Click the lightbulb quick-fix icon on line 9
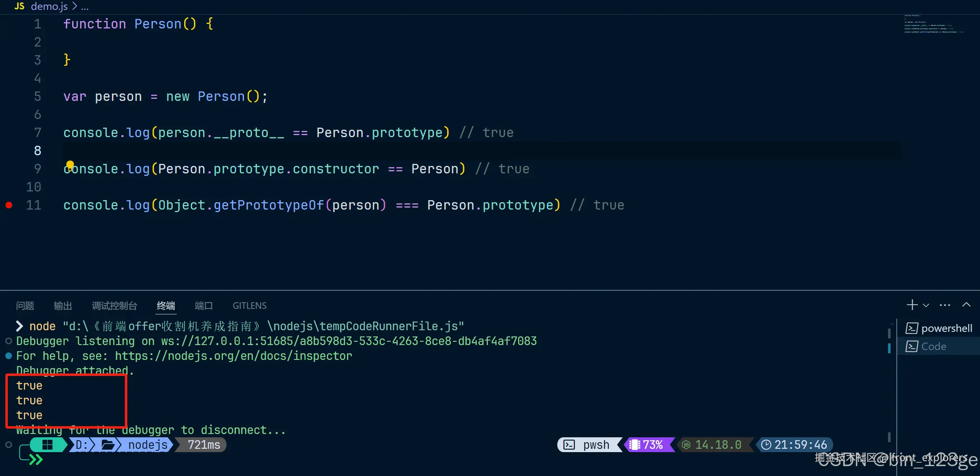This screenshot has height=476, width=980. (70, 165)
